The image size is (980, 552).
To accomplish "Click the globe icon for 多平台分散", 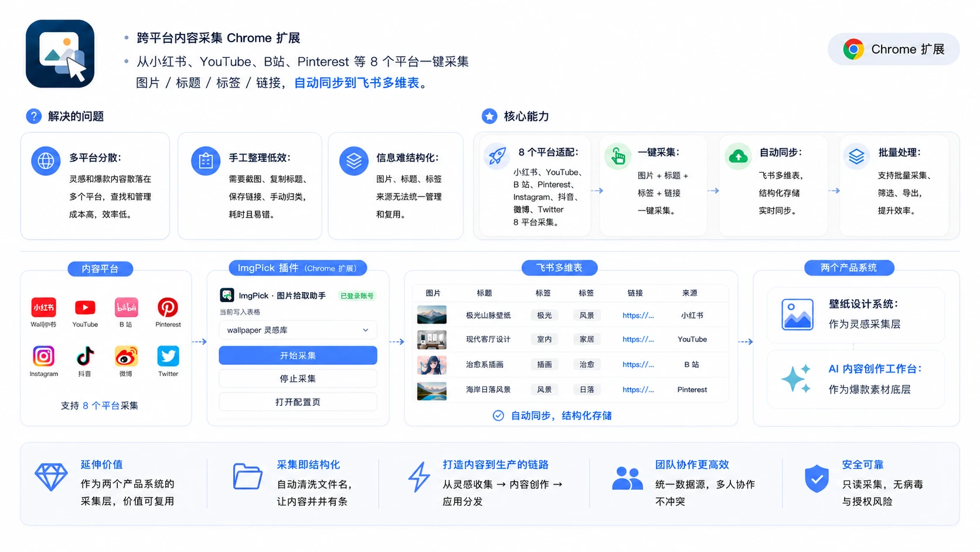I will pos(46,160).
